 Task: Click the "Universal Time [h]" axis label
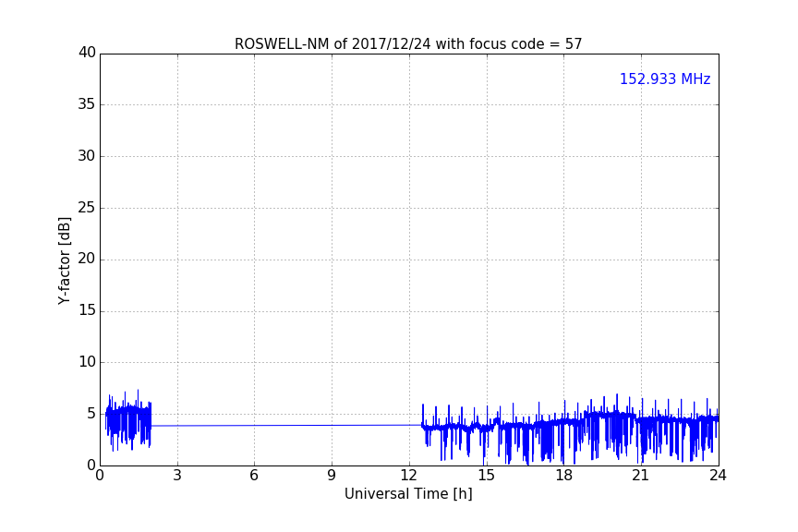point(408,494)
